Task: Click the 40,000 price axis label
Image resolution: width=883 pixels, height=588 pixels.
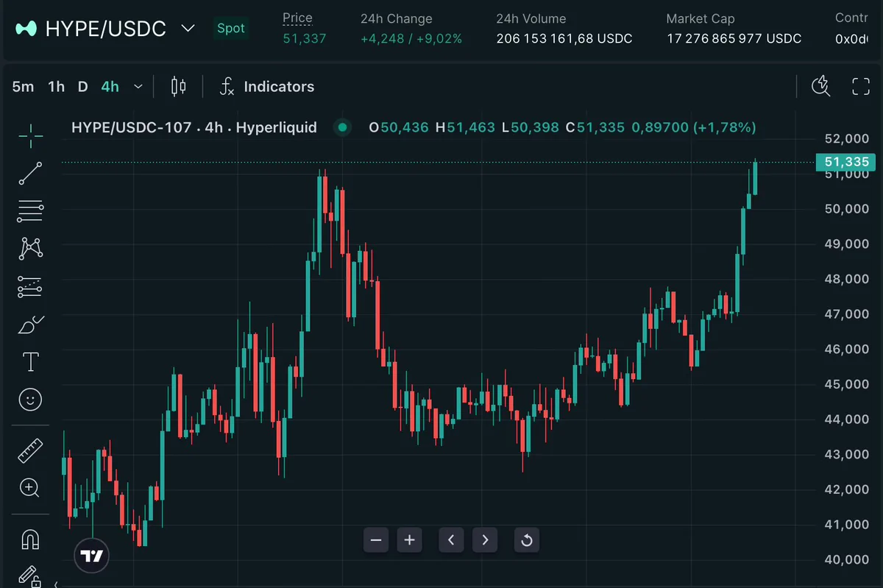Action: tap(845, 559)
